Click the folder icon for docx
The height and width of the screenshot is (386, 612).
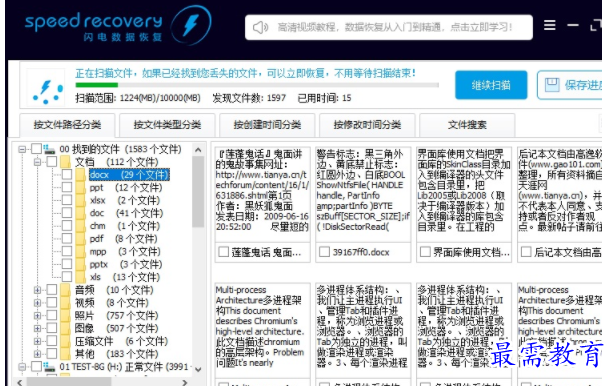point(80,174)
